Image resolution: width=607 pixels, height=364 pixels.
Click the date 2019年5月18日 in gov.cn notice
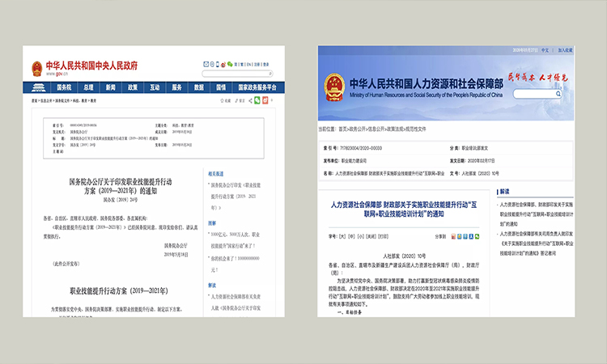tap(176, 255)
